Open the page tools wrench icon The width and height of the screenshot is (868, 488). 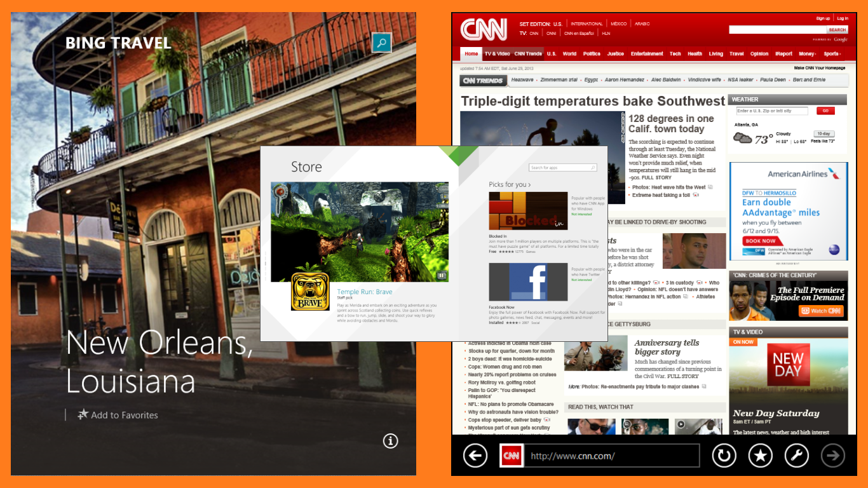[x=797, y=455]
